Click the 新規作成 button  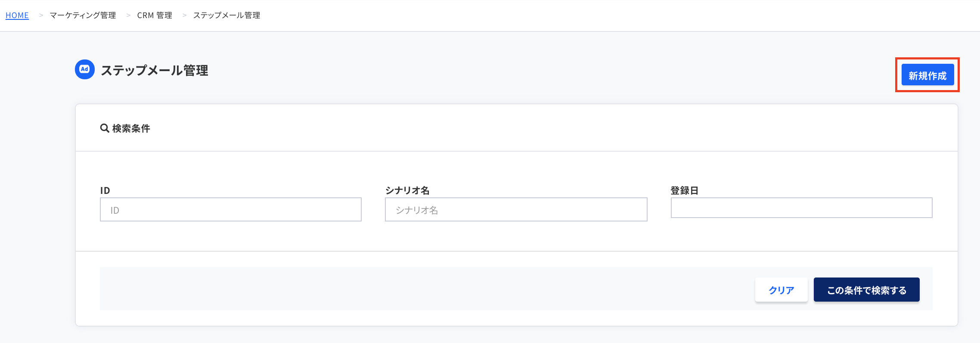tap(927, 75)
